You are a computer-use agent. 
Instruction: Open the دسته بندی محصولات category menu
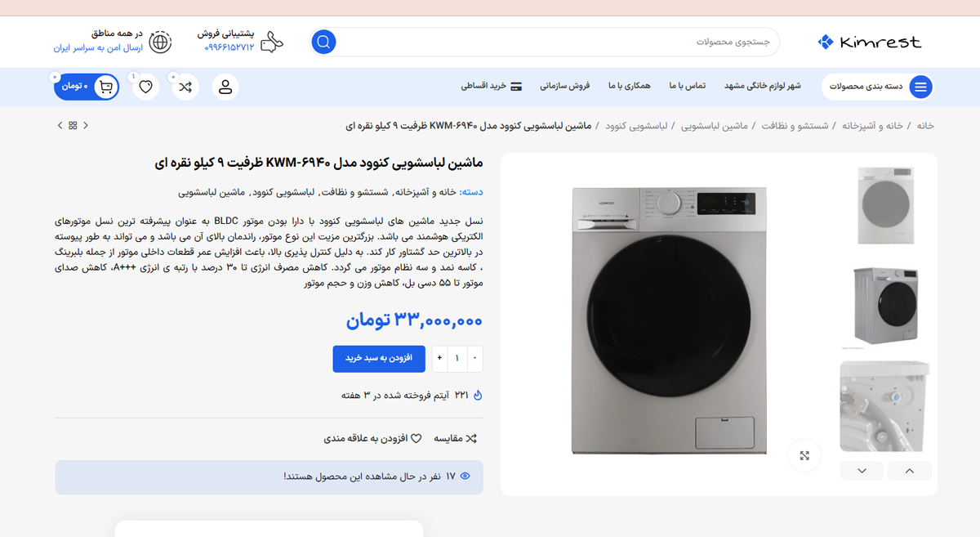point(877,87)
